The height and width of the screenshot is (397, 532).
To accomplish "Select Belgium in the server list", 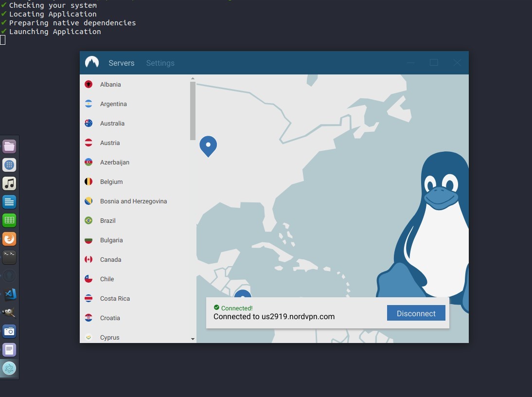I will click(x=135, y=181).
